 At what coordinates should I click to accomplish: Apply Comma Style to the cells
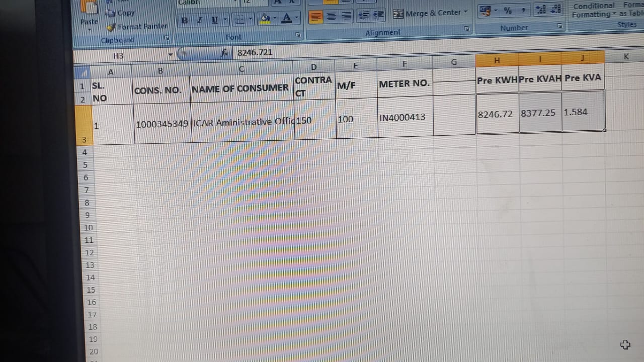(x=524, y=9)
